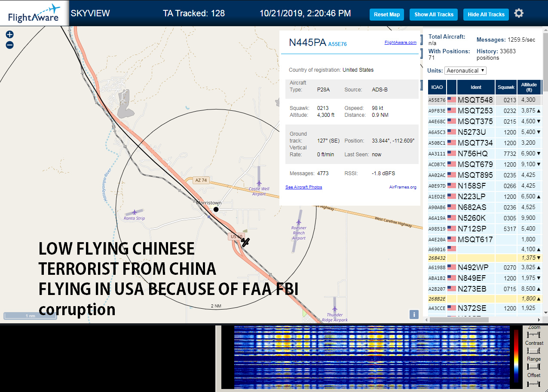Click the Show All Tracks button
This screenshot has height=392, width=548.
pyautogui.click(x=434, y=15)
